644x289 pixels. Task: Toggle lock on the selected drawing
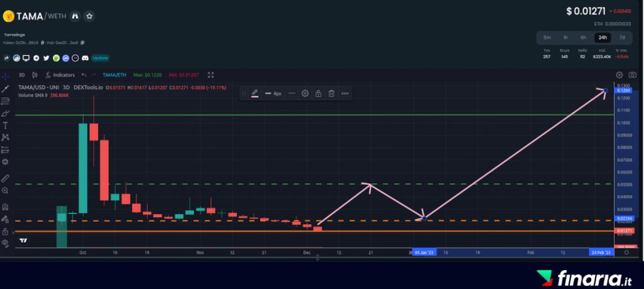[x=318, y=93]
